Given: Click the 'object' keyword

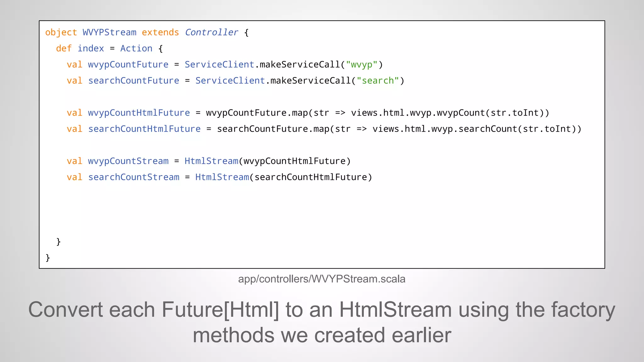Looking at the screenshot, I should pyautogui.click(x=61, y=32).
